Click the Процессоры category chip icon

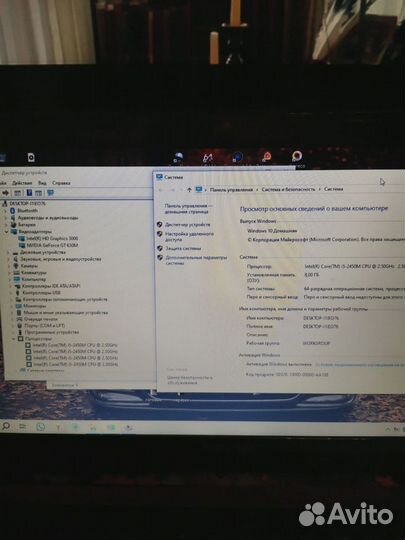(20, 339)
